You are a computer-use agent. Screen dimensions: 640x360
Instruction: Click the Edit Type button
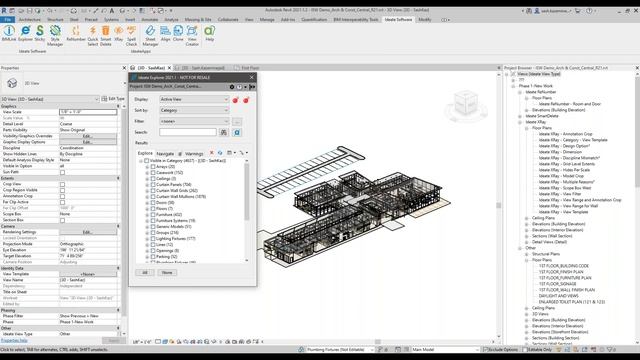113,99
